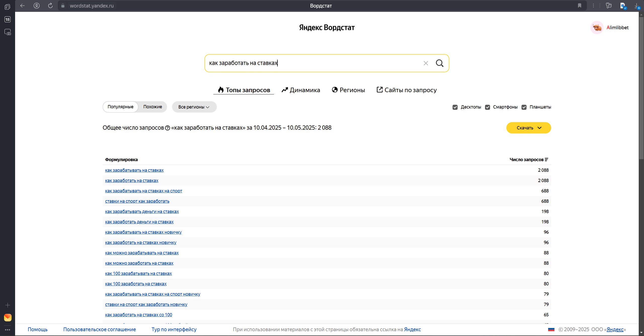Click the magnifier search icon
The image size is (644, 336).
tap(439, 63)
